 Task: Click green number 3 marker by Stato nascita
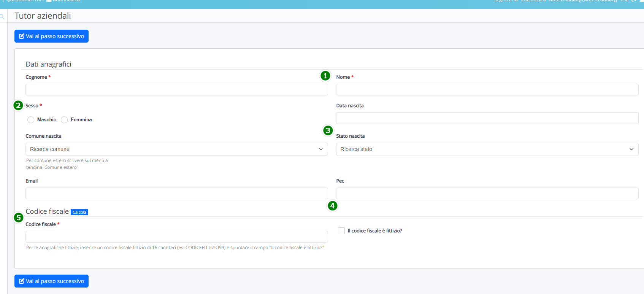tap(328, 130)
